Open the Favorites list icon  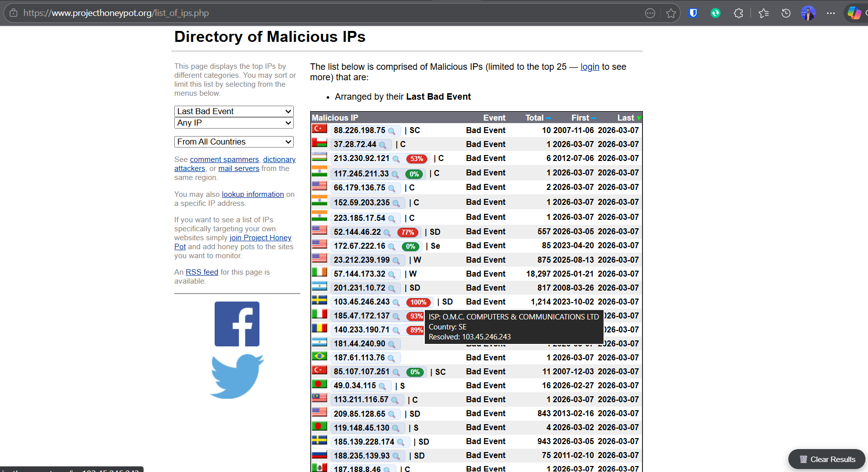coord(763,13)
